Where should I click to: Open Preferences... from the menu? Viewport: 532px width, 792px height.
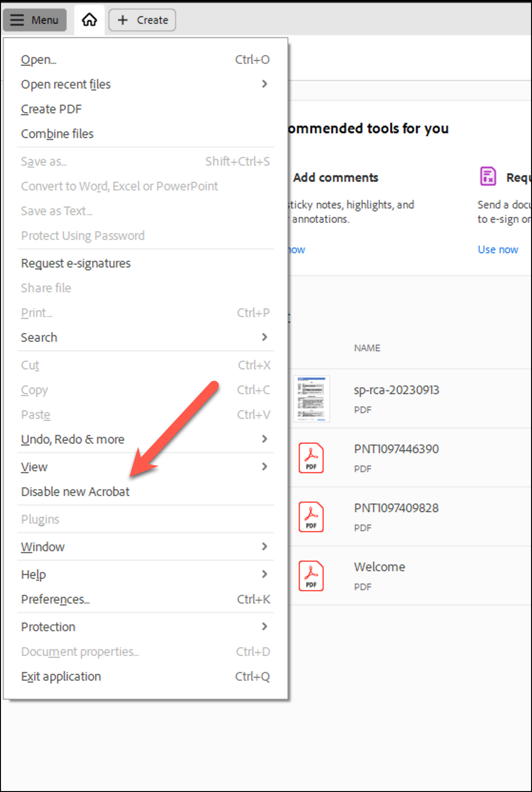[145, 599]
